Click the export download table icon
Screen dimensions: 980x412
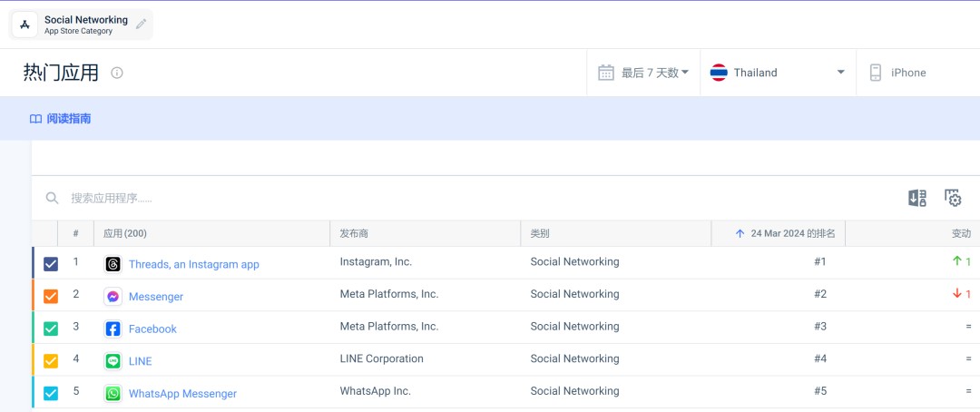point(917,198)
